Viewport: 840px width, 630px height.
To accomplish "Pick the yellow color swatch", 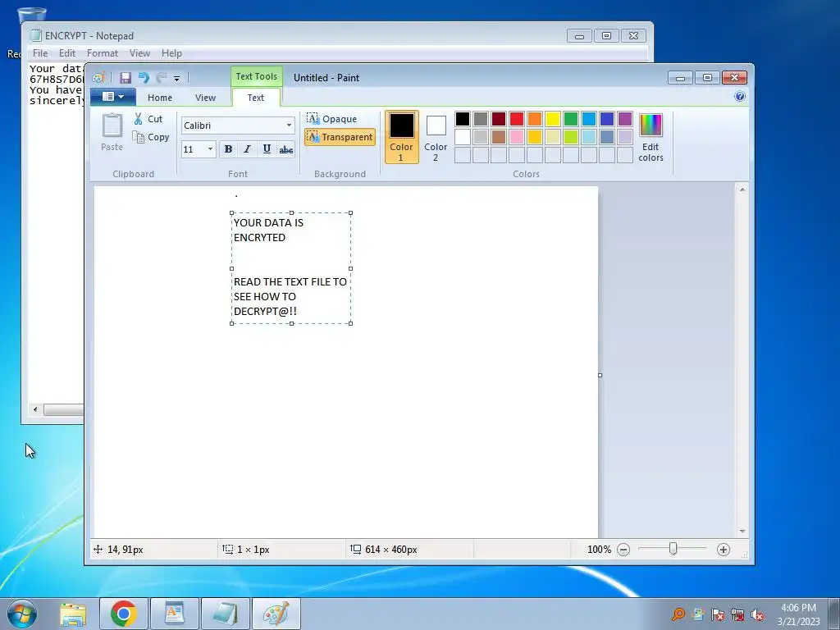I will [x=553, y=119].
